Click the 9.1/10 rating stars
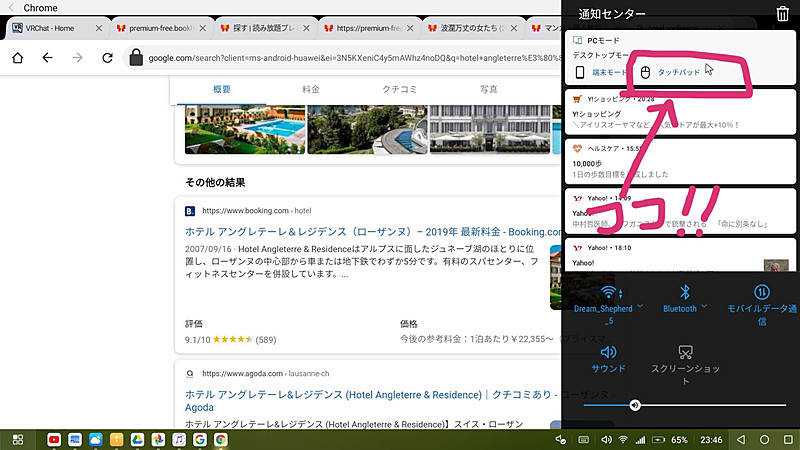 click(232, 339)
